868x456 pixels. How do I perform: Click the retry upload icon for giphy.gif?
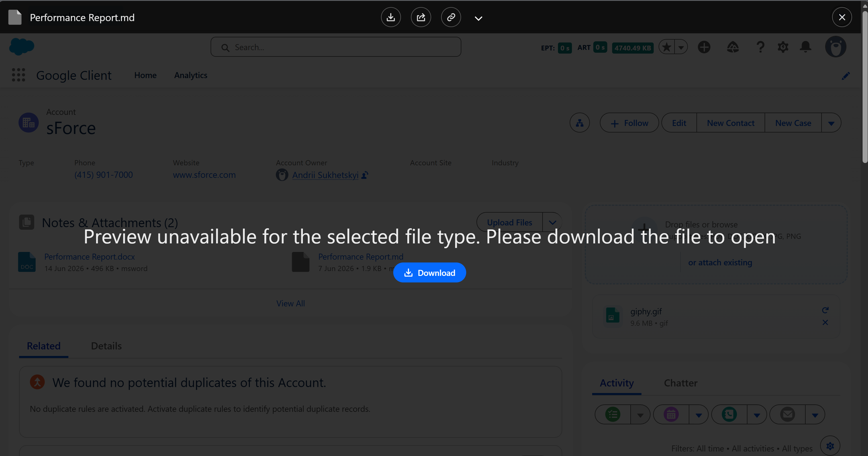click(x=825, y=310)
